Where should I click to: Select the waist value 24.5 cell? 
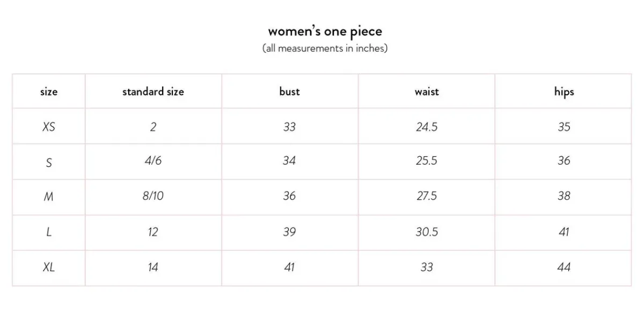pyautogui.click(x=427, y=127)
